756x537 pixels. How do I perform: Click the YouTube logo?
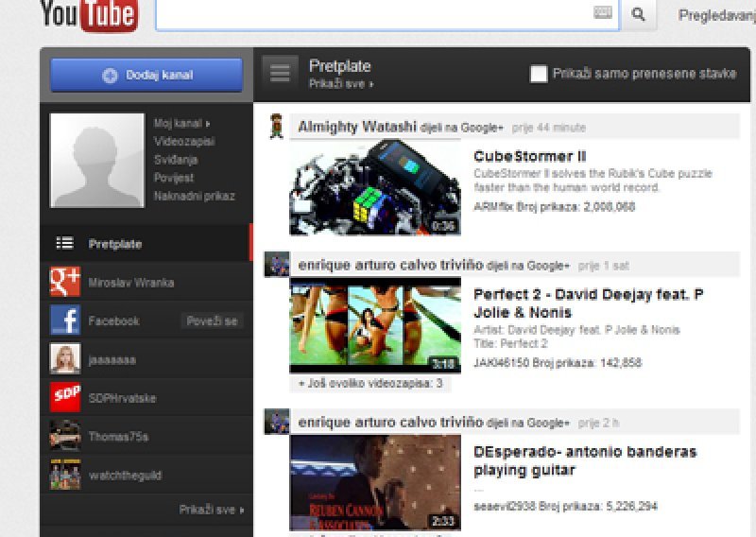(89, 15)
